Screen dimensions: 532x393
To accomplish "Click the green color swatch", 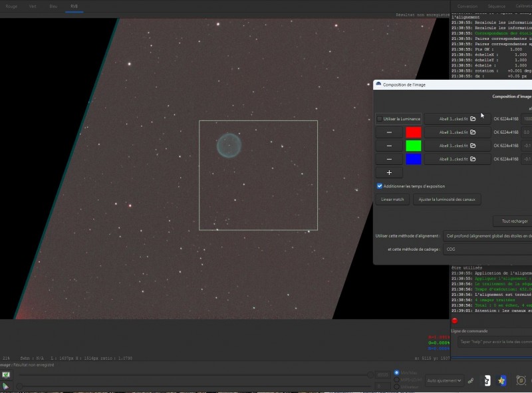I will click(413, 146).
